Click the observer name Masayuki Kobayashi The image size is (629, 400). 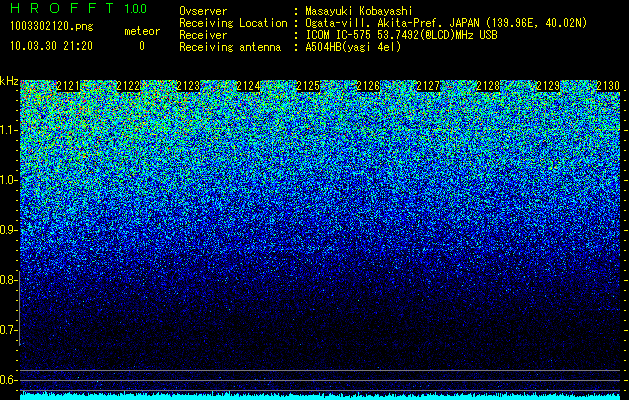coord(359,11)
